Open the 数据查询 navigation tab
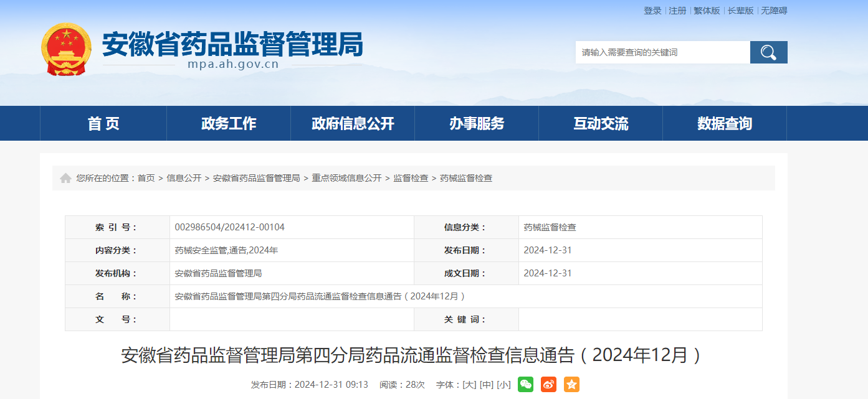The image size is (868, 399). point(725,123)
